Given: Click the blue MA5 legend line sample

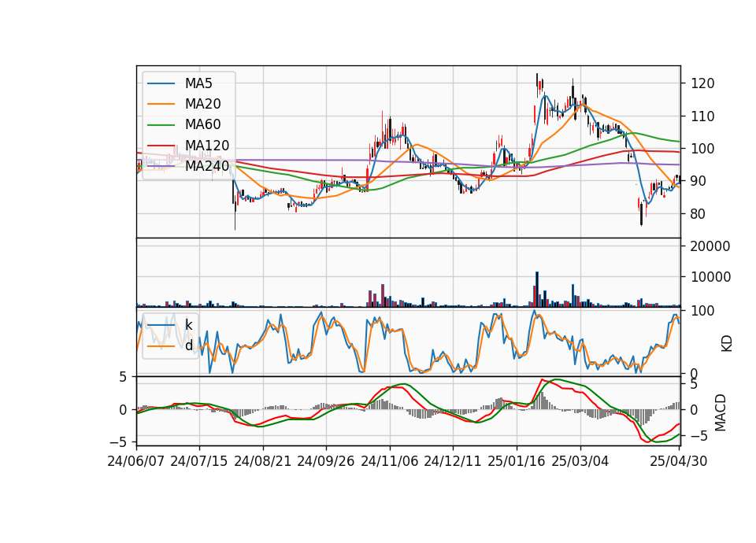Looking at the screenshot, I should click(x=161, y=84).
